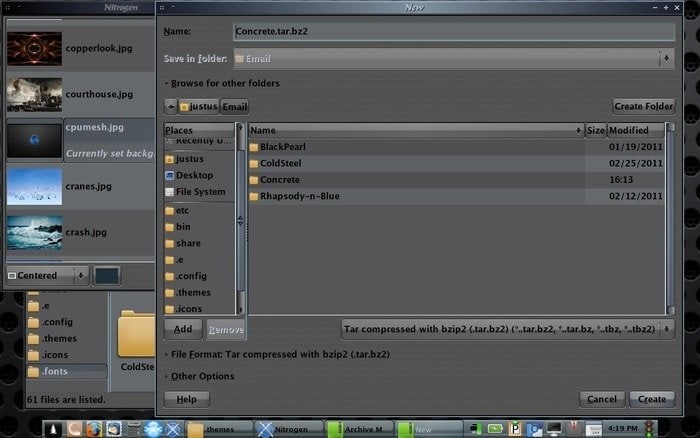Switch to New dialog taskbar item
This screenshot has width=700, height=438.
point(429,429)
